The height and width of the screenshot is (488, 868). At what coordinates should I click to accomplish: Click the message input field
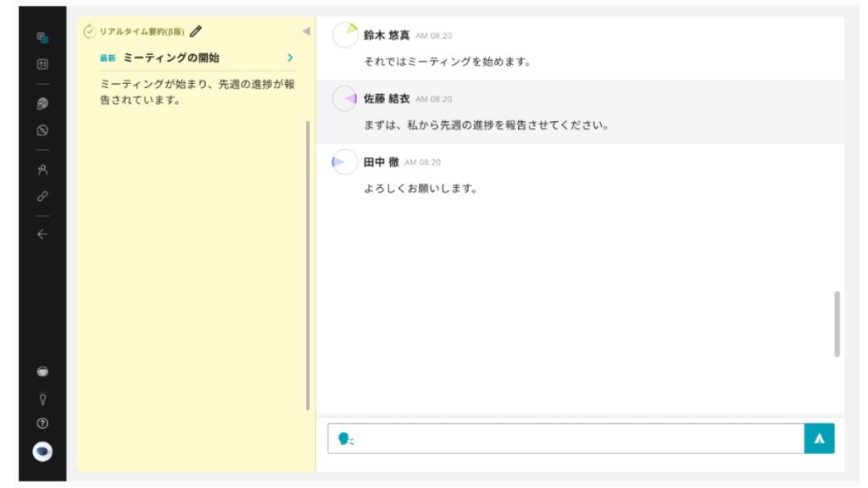[576, 438]
